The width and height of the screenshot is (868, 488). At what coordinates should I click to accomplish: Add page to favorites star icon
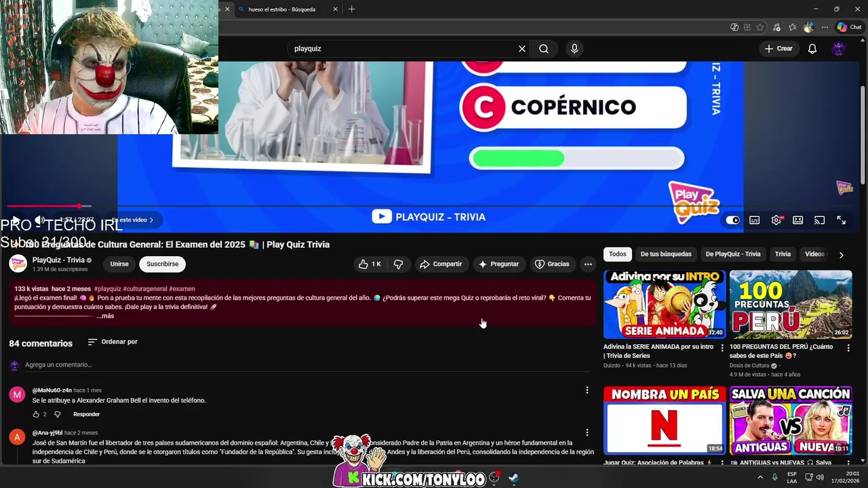point(760,27)
